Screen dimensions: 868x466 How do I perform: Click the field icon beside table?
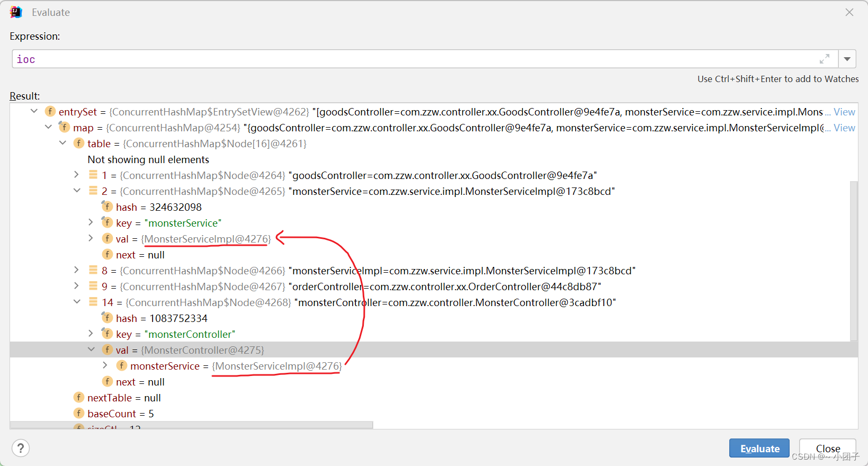(79, 143)
